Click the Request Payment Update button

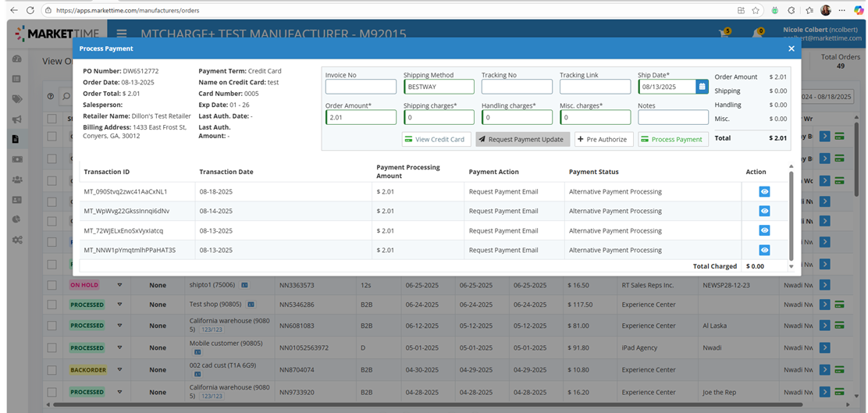point(522,140)
